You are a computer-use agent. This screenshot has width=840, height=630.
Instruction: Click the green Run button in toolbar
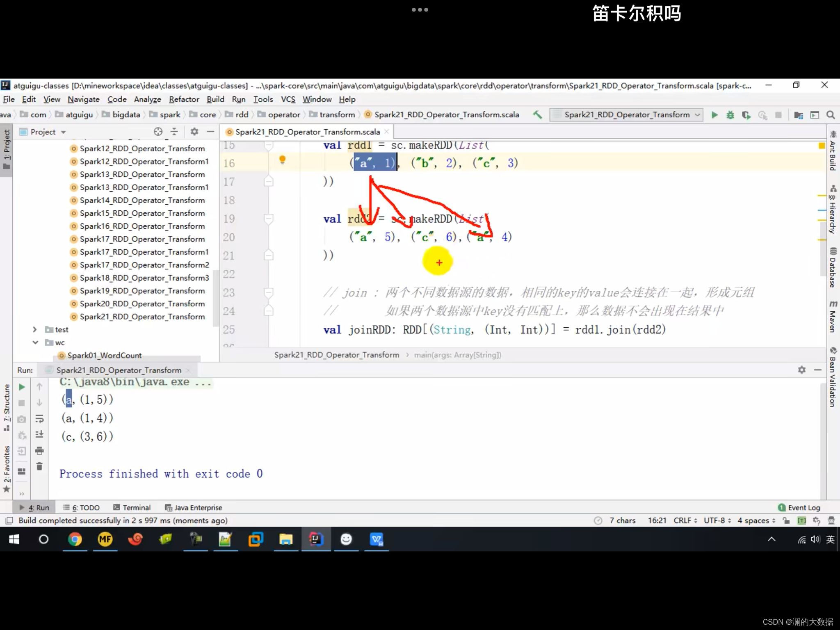[714, 115]
